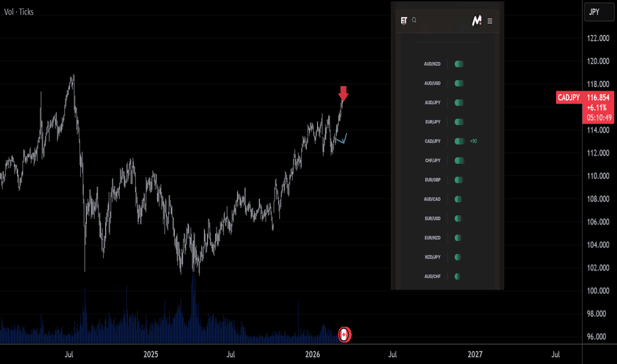The image size is (617, 364).
Task: Click the +90 value next to CAD/JPY
Action: pos(474,142)
